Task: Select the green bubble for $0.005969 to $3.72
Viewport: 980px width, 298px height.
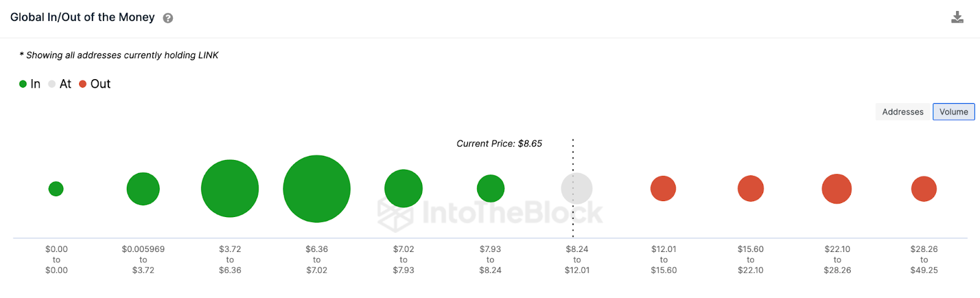Action: click(143, 189)
